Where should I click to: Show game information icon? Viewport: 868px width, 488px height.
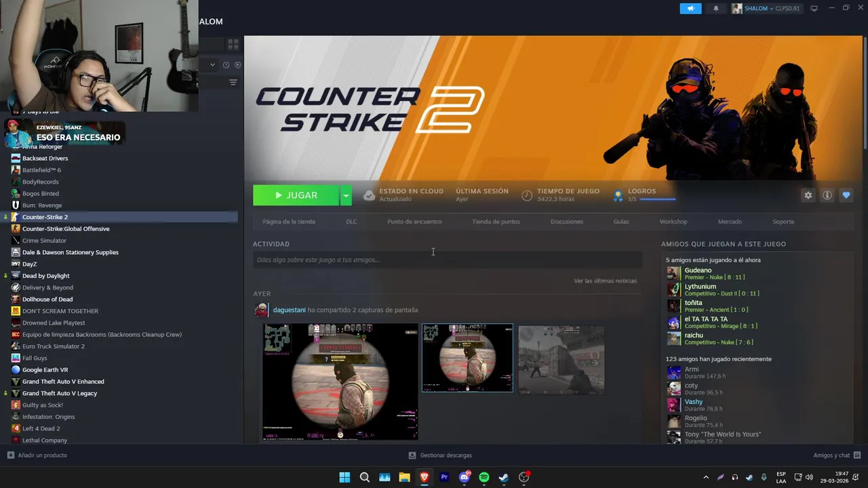[x=827, y=195]
